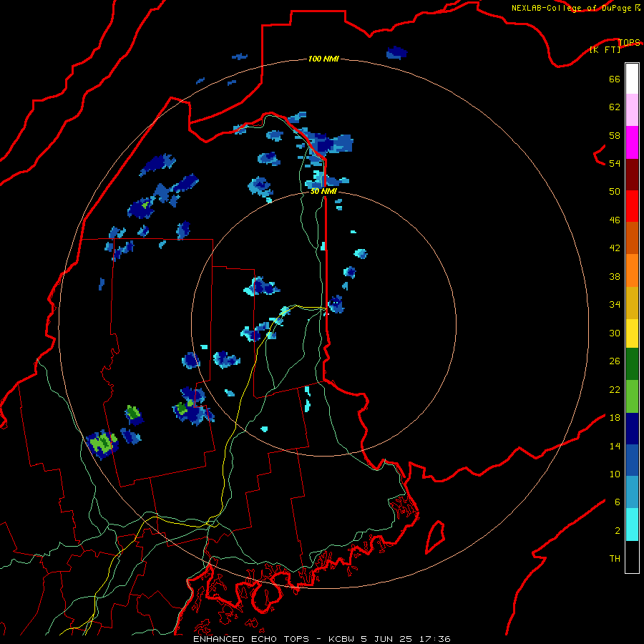Click the 50 NMI range ring label
The image size is (644, 644).
pyautogui.click(x=323, y=191)
